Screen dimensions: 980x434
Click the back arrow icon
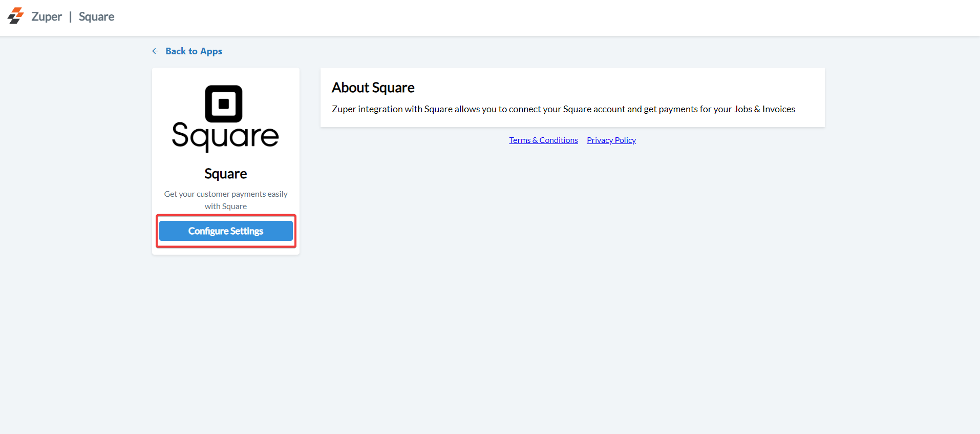[155, 51]
